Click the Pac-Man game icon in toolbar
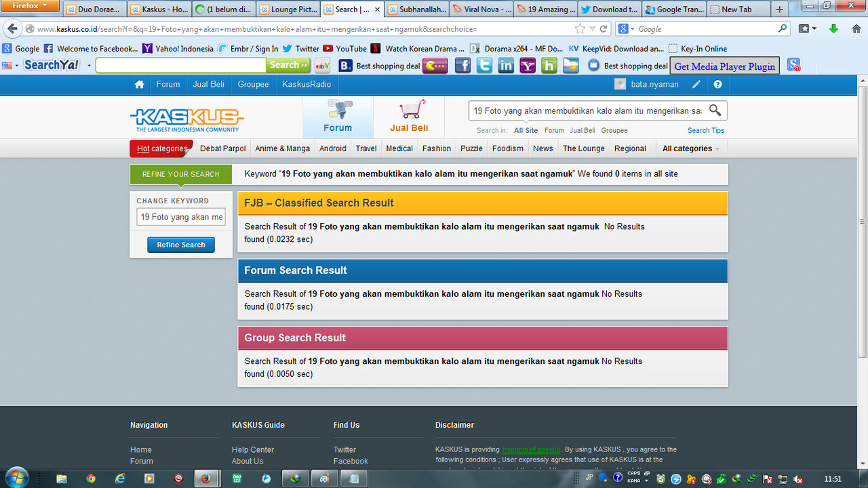This screenshot has width=868, height=488. point(435,66)
